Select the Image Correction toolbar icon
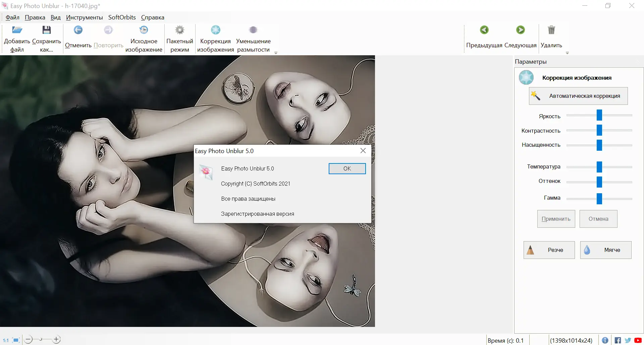 tap(216, 30)
